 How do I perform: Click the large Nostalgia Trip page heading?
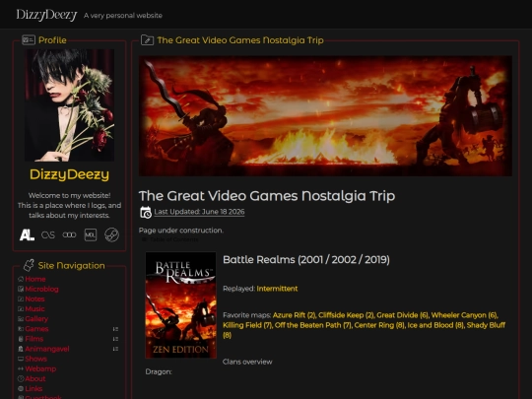(x=267, y=196)
